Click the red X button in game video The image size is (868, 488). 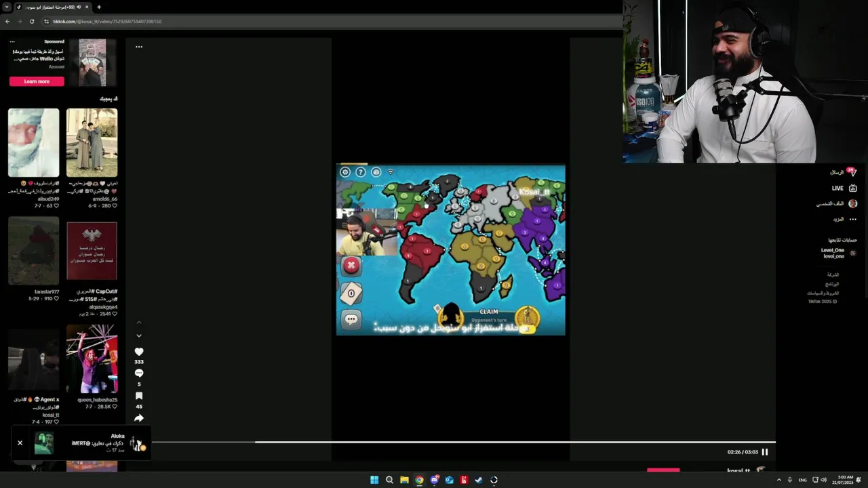[x=351, y=266]
